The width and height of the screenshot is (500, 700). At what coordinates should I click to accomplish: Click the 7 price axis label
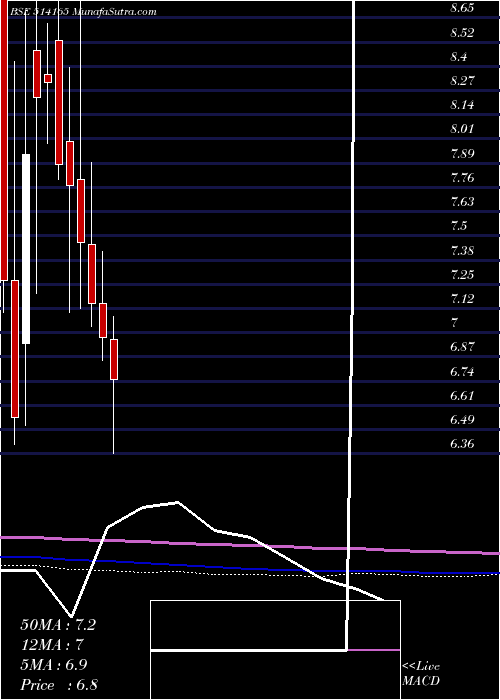(x=455, y=323)
